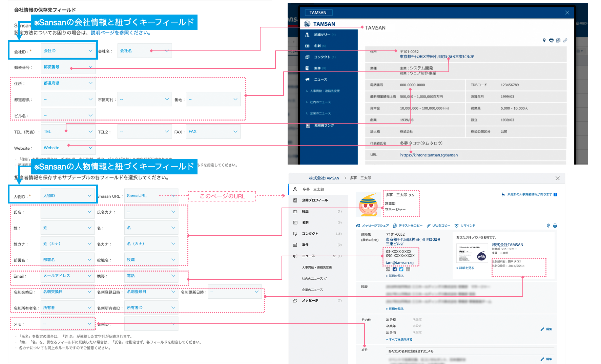Click the map pin icon in TAMSAN company panel
Image resolution: width=601 pixels, height=364 pixels.
point(544,40)
